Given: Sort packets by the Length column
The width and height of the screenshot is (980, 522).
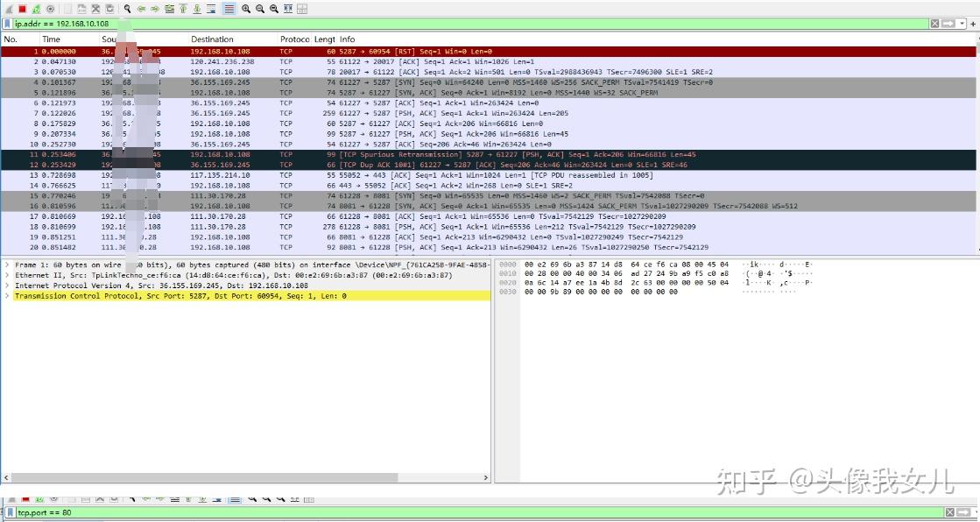Looking at the screenshot, I should [324, 39].
